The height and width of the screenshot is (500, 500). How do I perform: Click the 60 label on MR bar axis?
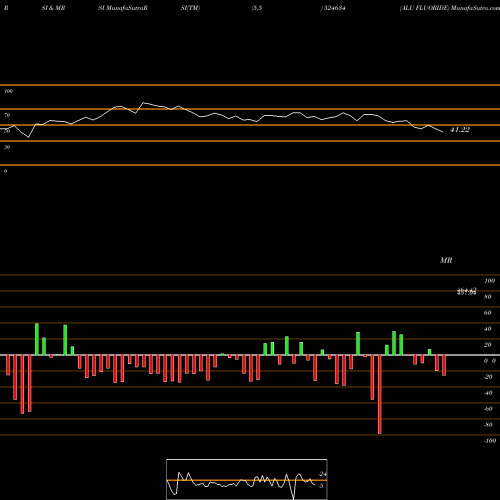pyautogui.click(x=488, y=313)
